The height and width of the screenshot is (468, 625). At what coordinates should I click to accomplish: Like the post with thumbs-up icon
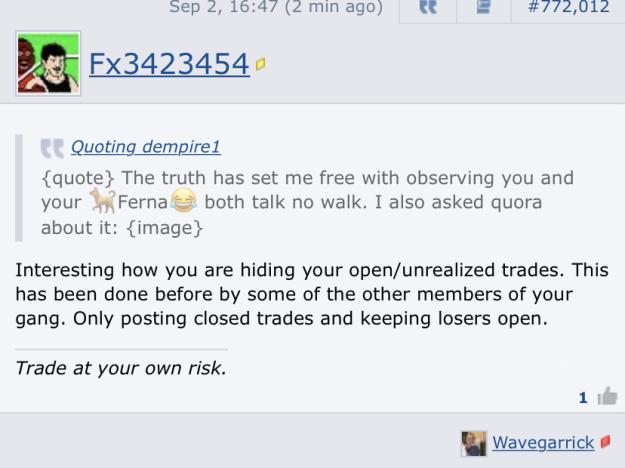(x=607, y=396)
